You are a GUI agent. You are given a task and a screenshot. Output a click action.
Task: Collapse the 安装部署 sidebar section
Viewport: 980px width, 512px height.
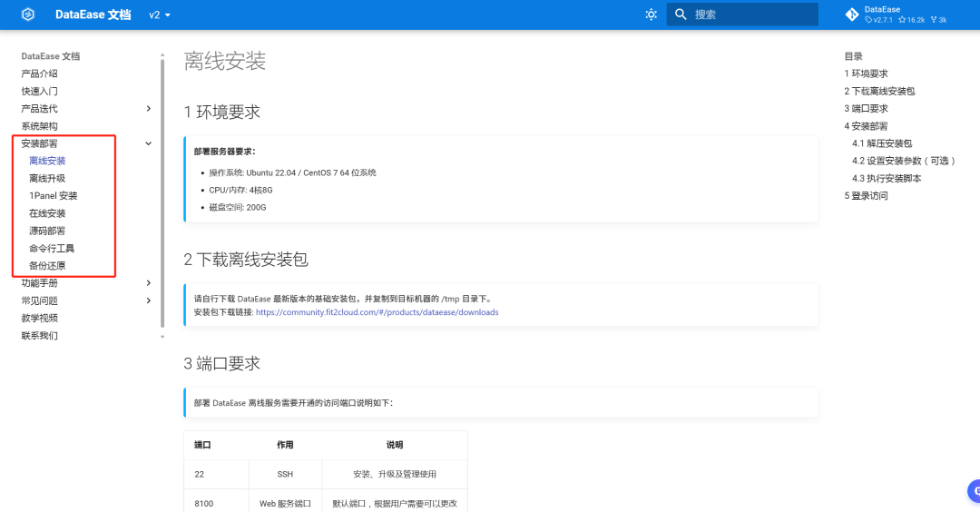[x=148, y=143]
